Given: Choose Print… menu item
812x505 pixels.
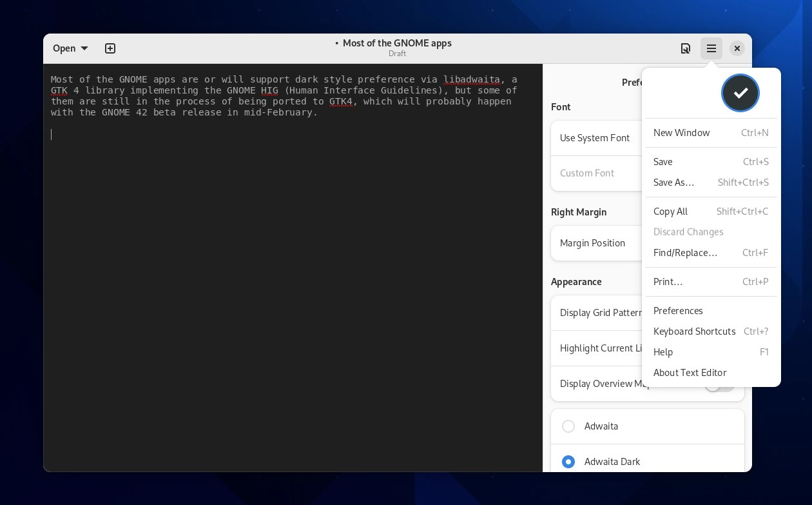Looking at the screenshot, I should click(711, 282).
